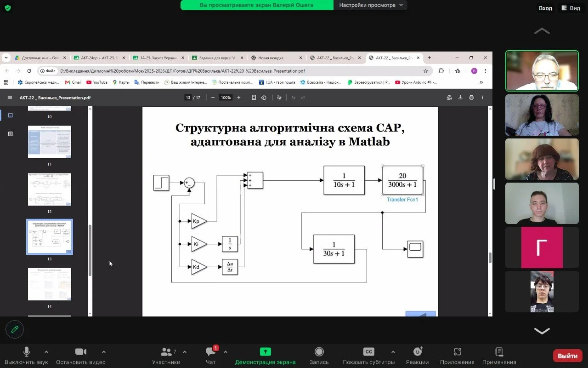The image size is (588, 368).
Task: Click the 100% zoom level field
Action: 226,98
